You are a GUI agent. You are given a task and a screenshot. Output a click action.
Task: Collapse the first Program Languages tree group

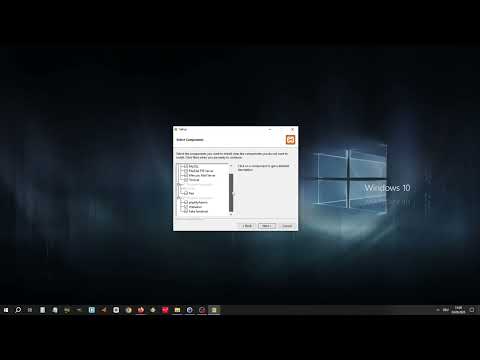[x=179, y=184]
